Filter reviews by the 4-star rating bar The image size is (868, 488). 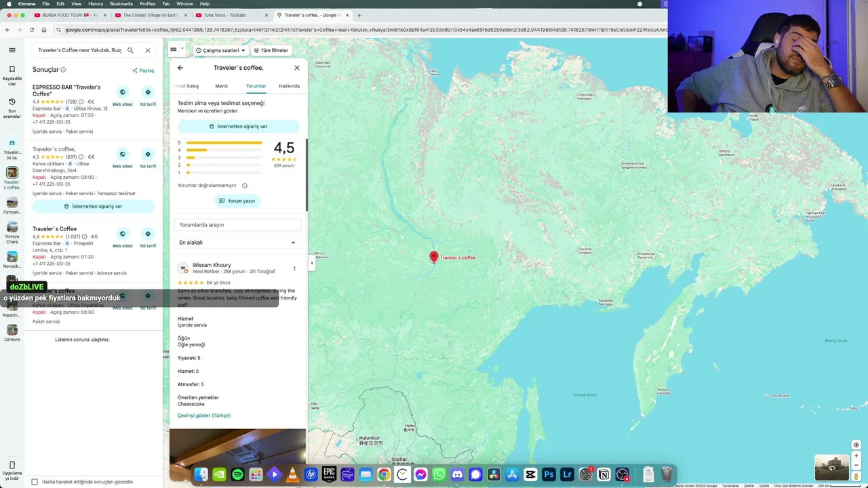224,150
